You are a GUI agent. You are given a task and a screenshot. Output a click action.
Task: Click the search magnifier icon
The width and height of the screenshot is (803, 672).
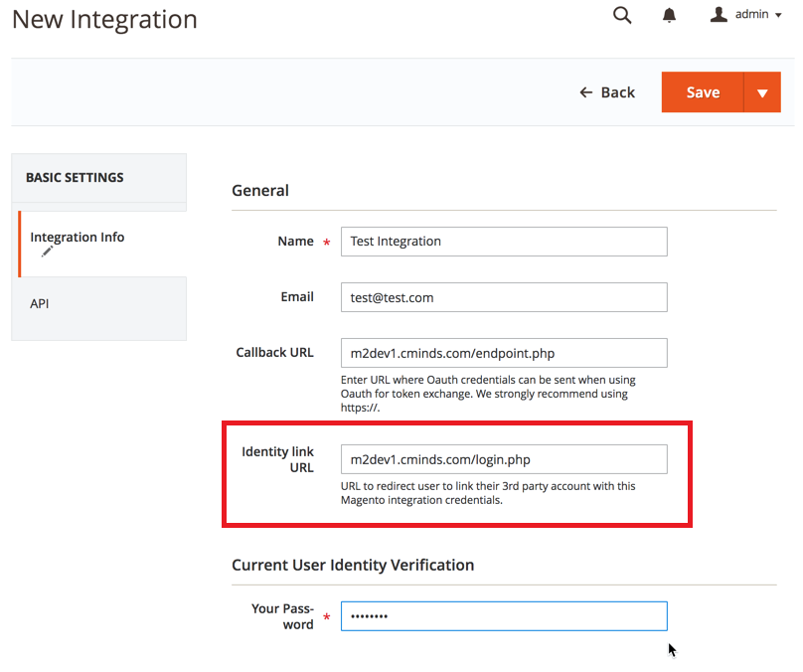pyautogui.click(x=622, y=15)
